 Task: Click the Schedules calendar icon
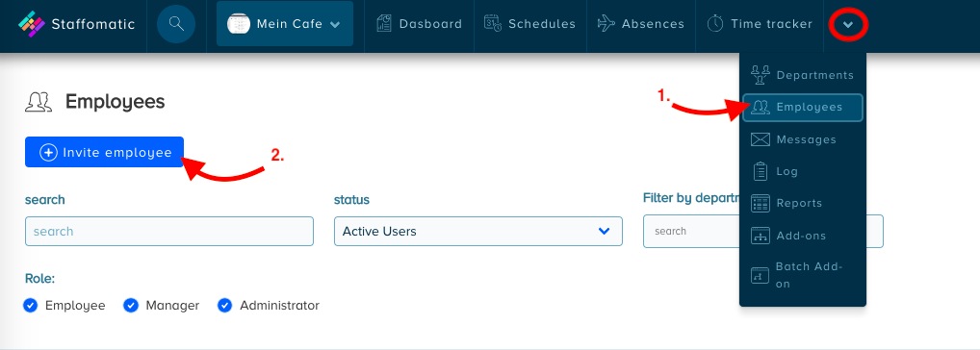pos(493,24)
